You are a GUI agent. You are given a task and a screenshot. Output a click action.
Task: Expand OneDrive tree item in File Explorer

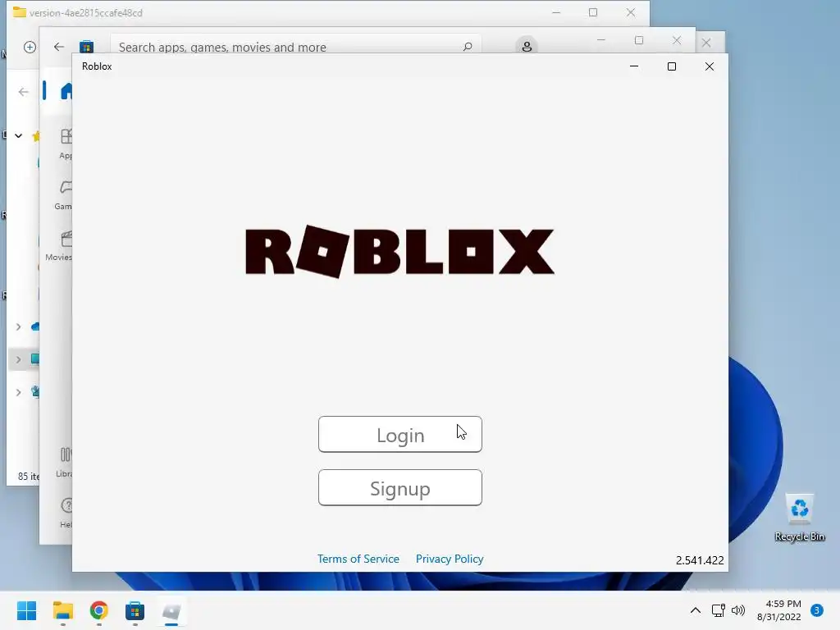[x=18, y=326]
